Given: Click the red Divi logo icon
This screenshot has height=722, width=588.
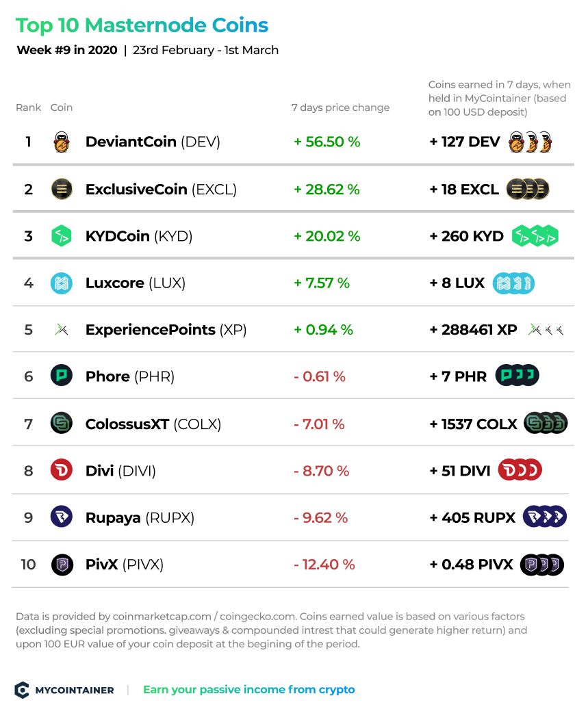Looking at the screenshot, I should pyautogui.click(x=61, y=470).
